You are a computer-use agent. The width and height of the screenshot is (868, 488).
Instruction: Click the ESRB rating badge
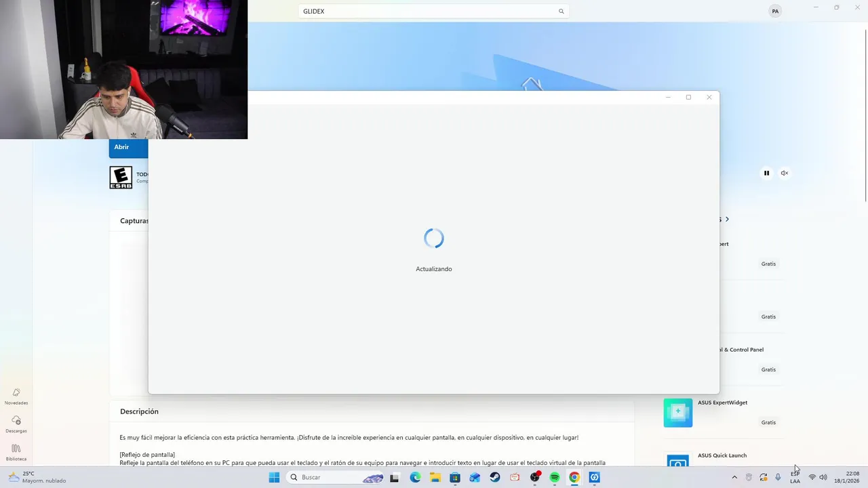121,178
